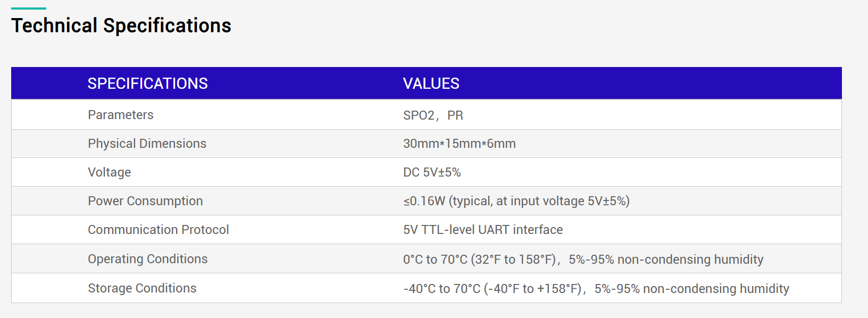Select the humidity text in Storage Conditions row

point(691,289)
